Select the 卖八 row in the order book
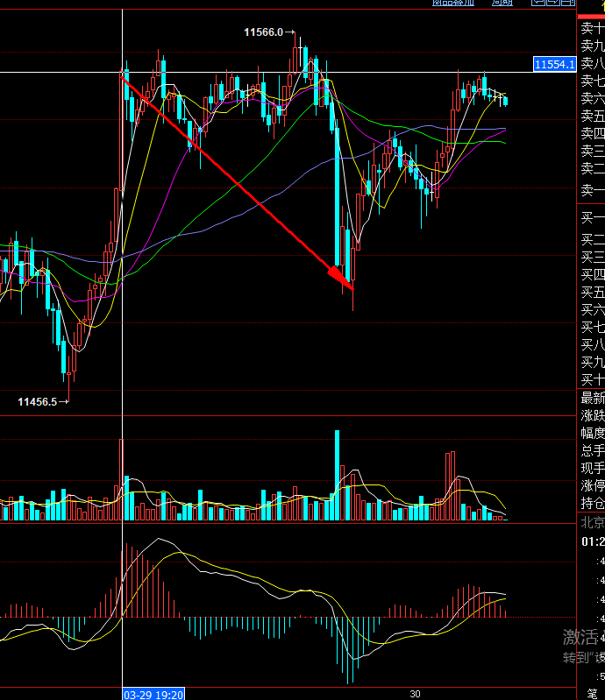The height and width of the screenshot is (700, 605). pyautogui.click(x=593, y=63)
